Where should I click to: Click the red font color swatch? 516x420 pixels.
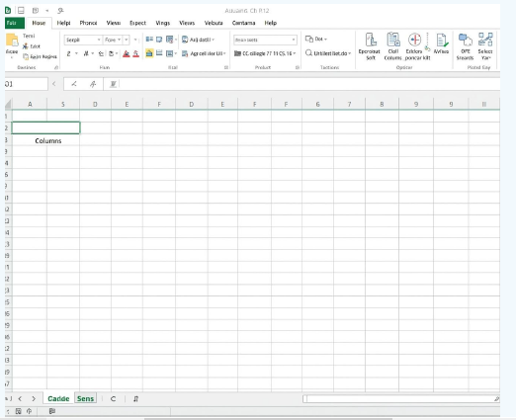127,53
